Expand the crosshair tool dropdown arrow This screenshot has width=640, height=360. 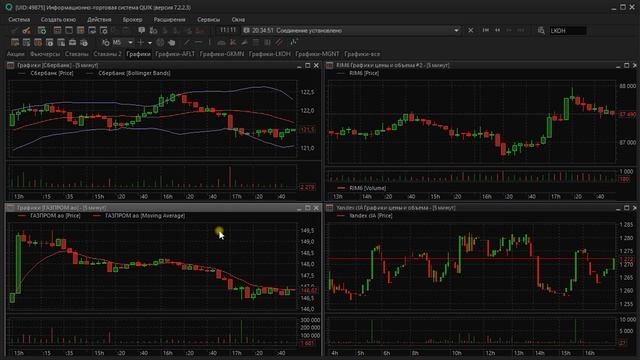pos(150,42)
